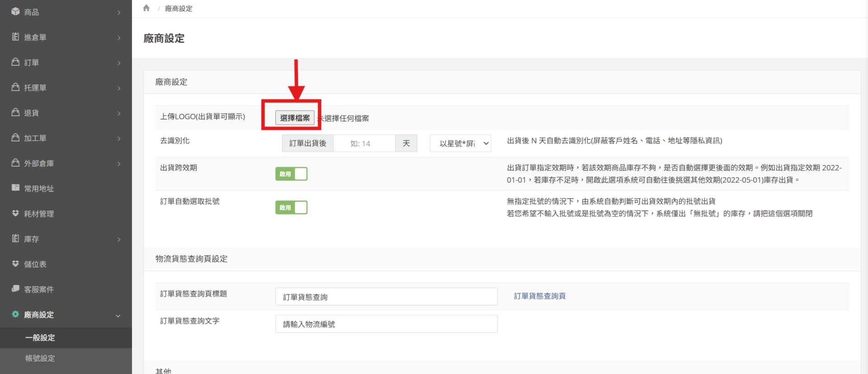Click the 商品 cube icon in sidebar

(15, 12)
